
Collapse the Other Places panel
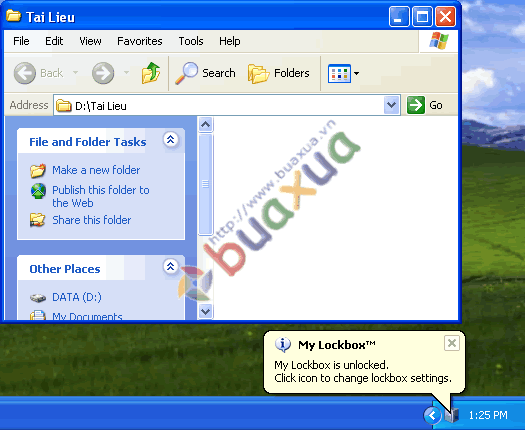(170, 267)
